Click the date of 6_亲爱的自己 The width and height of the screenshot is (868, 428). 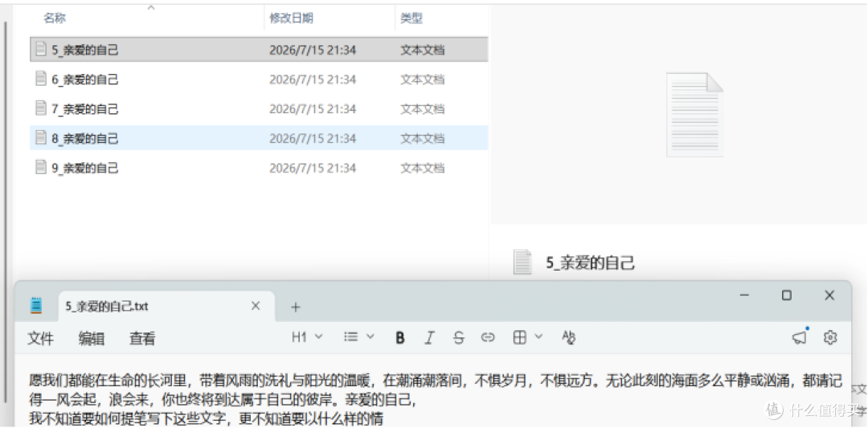pyautogui.click(x=312, y=79)
